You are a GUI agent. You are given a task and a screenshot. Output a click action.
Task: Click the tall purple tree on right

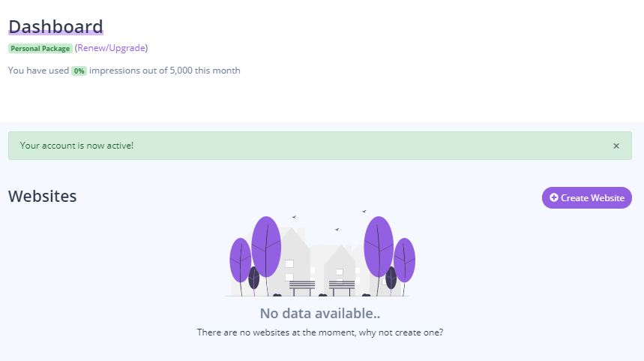point(379,247)
